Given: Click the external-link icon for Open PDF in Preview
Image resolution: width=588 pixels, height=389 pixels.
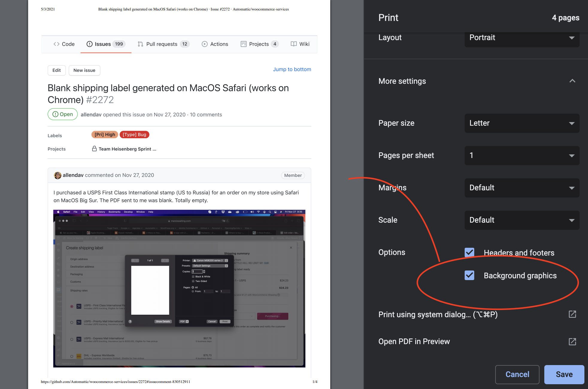Looking at the screenshot, I should pyautogui.click(x=572, y=341).
